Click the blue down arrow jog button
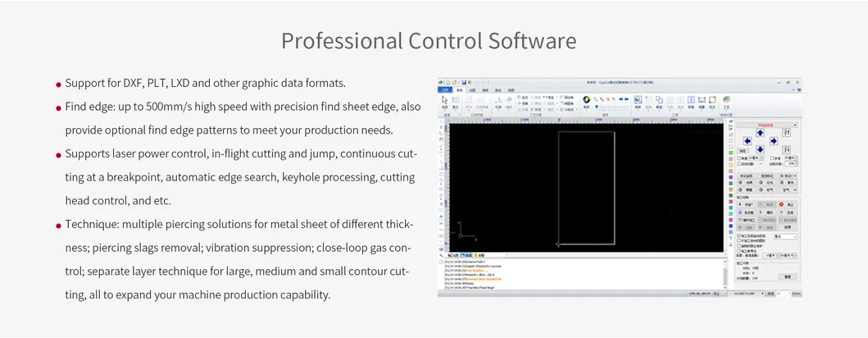 click(x=760, y=150)
